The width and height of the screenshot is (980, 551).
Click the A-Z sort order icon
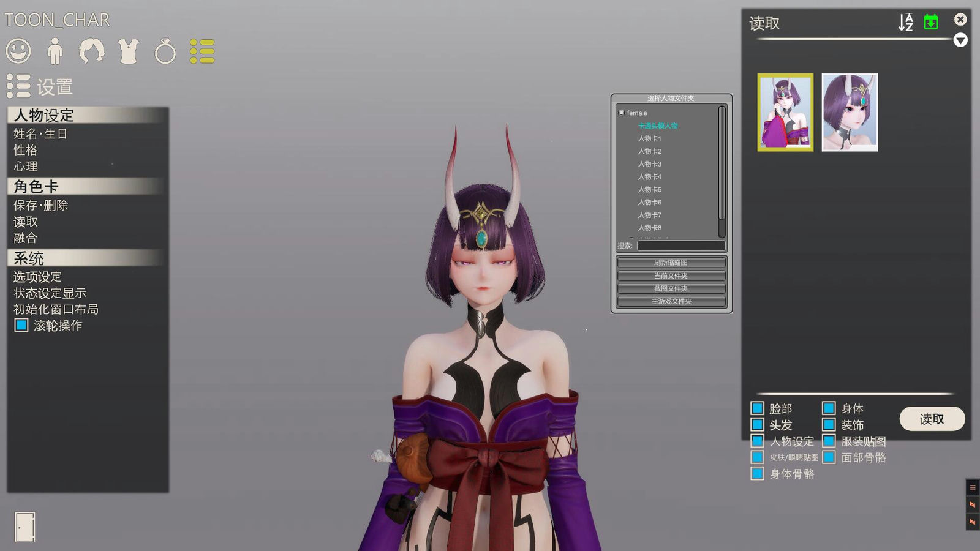click(905, 23)
